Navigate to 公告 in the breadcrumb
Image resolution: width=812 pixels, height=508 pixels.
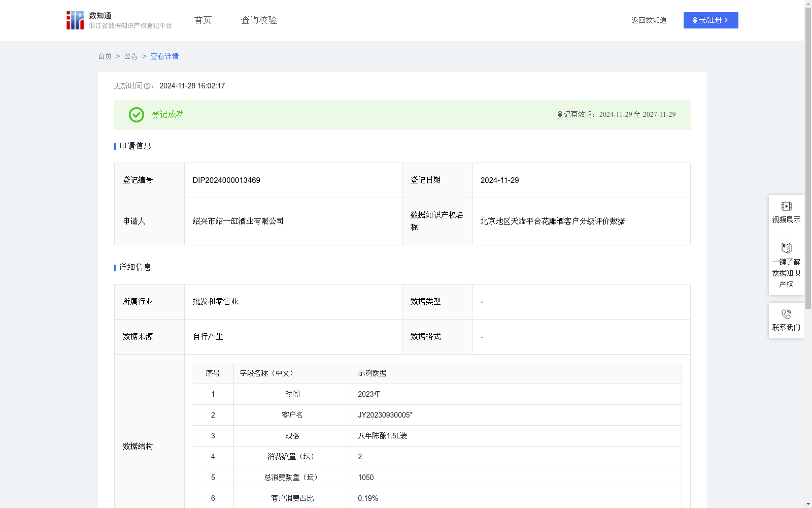130,56
